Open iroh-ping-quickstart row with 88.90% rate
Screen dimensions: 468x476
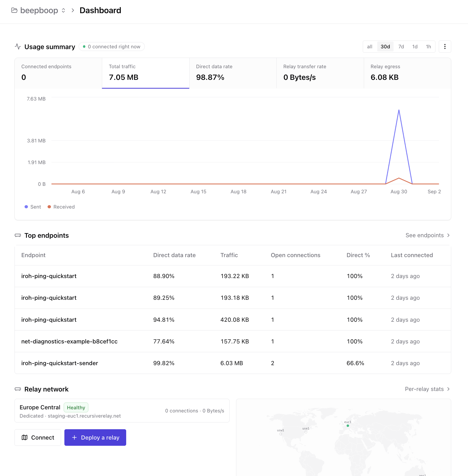(x=233, y=276)
